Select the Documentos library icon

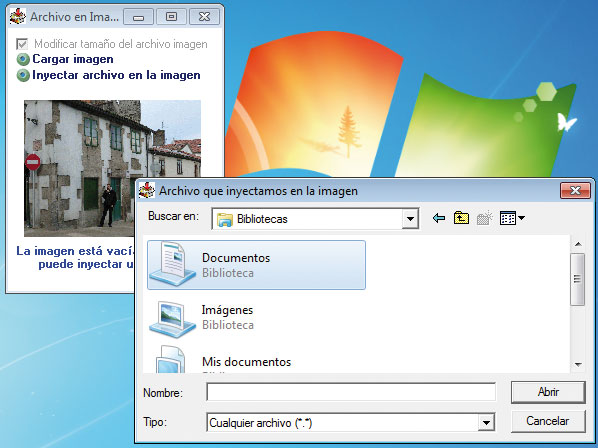(172, 264)
